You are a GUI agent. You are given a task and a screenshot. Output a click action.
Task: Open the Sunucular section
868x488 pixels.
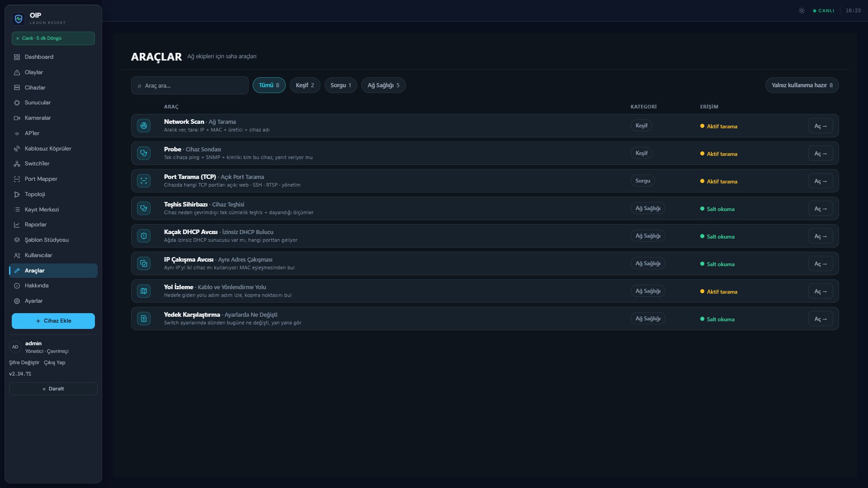pyautogui.click(x=53, y=103)
